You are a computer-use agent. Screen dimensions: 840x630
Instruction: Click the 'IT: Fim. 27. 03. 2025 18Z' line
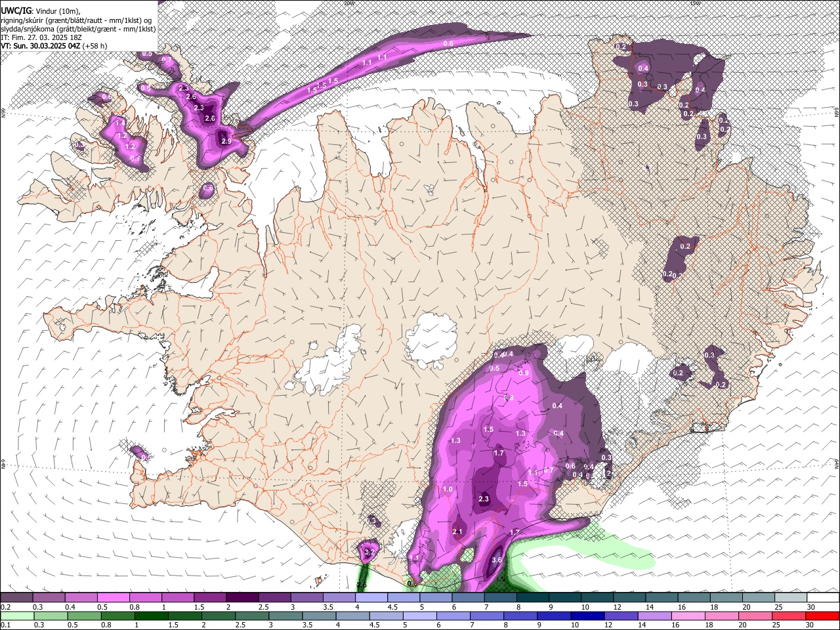[x=41, y=37]
